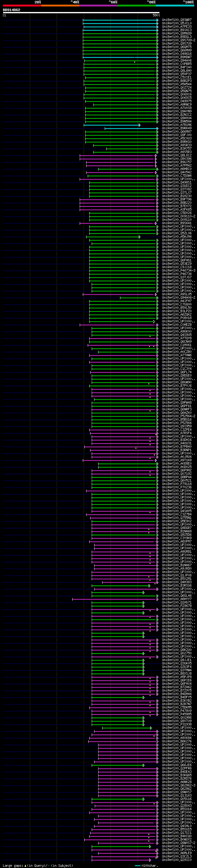Select the UniRef100_B3H757 label
The image size is (197, 868).
[x=176, y=149]
